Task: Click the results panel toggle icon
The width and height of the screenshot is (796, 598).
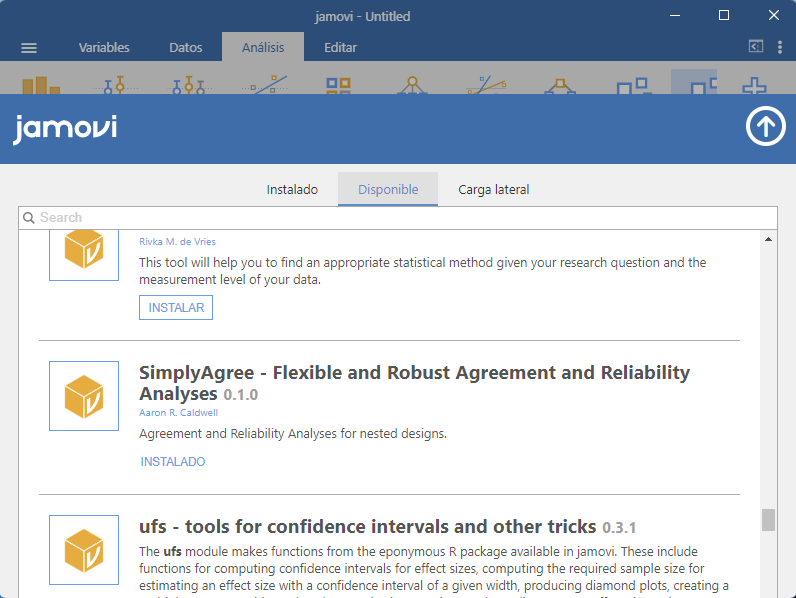Action: 755,47
